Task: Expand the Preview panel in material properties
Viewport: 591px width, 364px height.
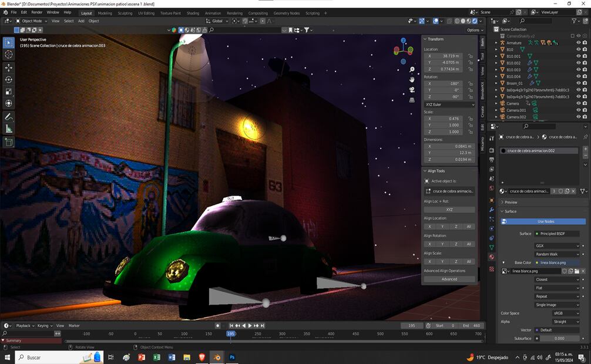Action: click(x=511, y=202)
